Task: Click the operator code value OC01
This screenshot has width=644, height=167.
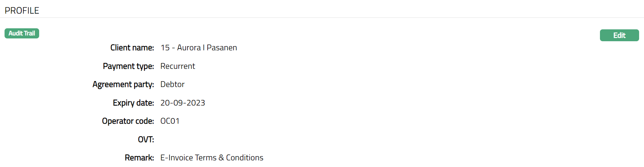Action: pyautogui.click(x=170, y=121)
